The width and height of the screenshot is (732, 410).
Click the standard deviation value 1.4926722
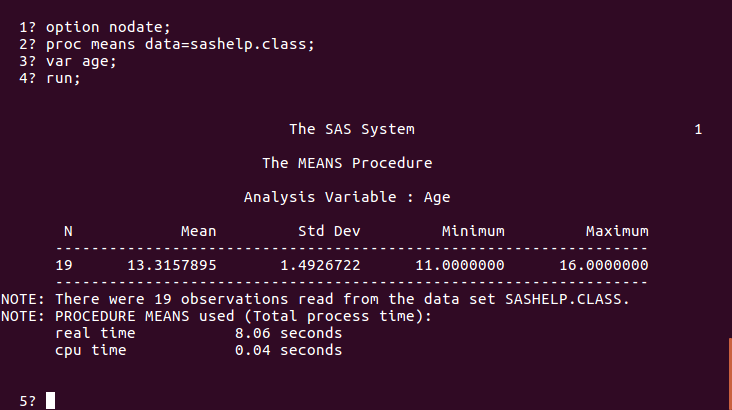pos(315,265)
